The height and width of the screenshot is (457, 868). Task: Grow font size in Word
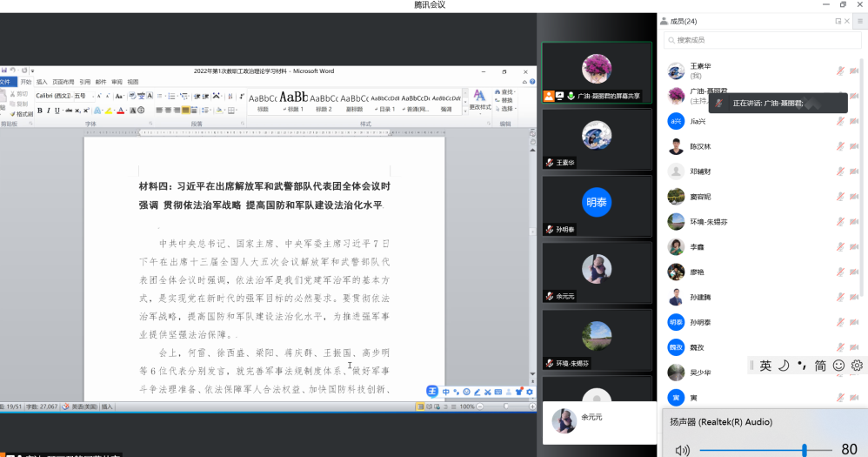[99, 97]
